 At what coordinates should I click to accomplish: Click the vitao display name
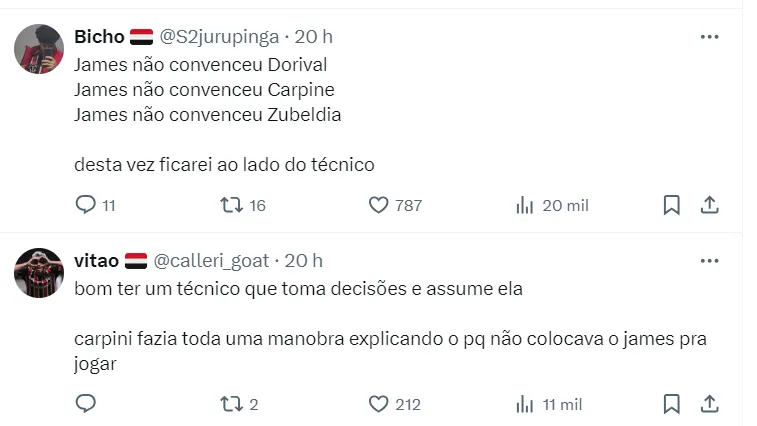click(96, 261)
